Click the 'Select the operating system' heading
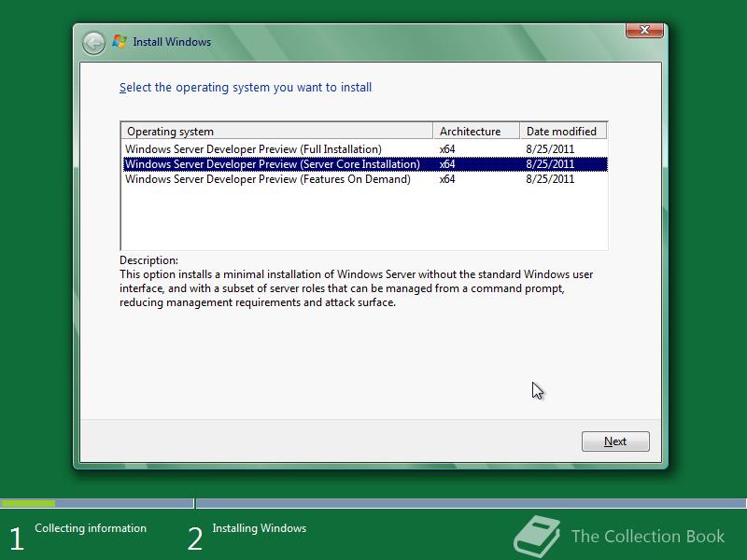 [246, 88]
